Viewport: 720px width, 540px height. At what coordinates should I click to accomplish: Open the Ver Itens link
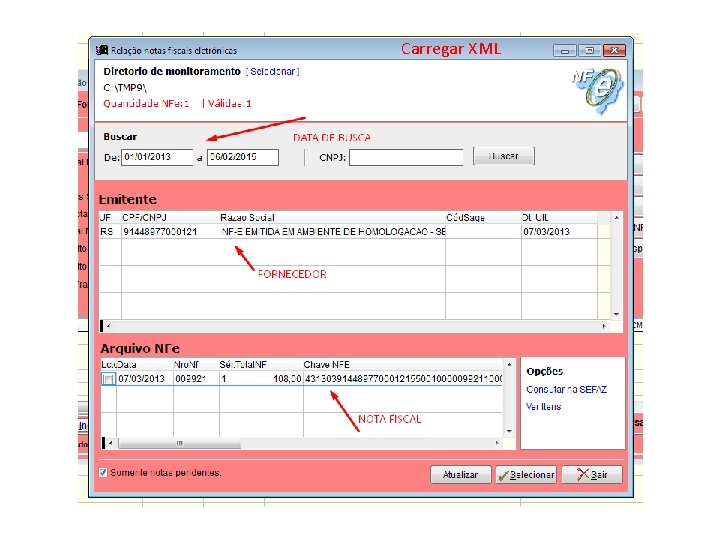tap(544, 407)
